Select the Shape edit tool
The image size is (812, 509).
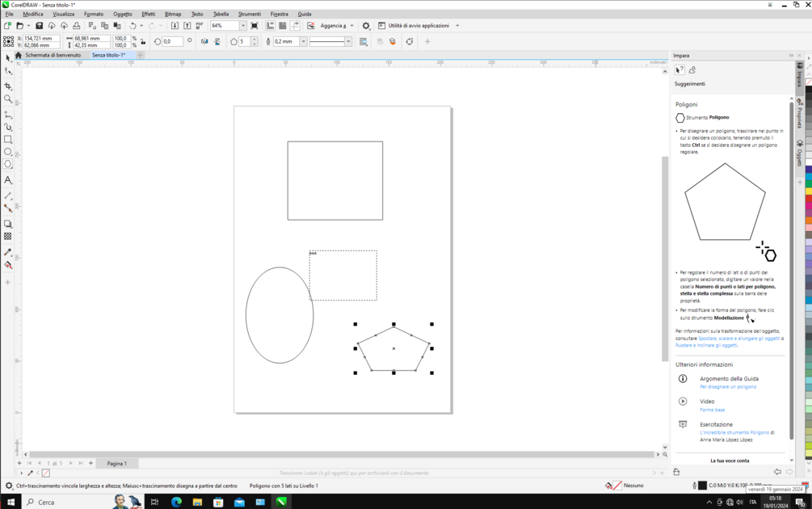tap(8, 71)
